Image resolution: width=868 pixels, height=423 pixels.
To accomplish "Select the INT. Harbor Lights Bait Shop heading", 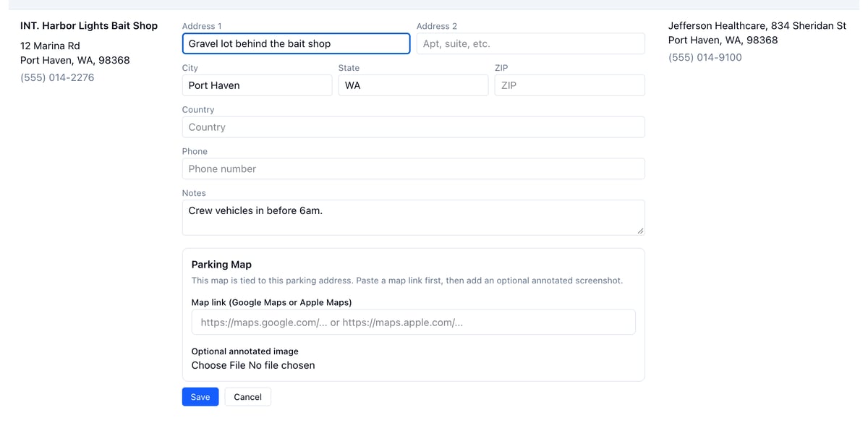I will (89, 25).
